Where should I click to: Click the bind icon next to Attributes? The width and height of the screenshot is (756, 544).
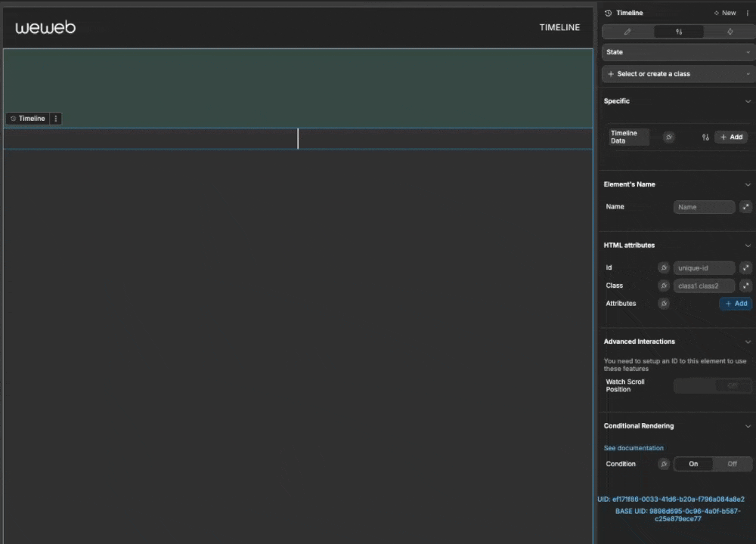664,303
